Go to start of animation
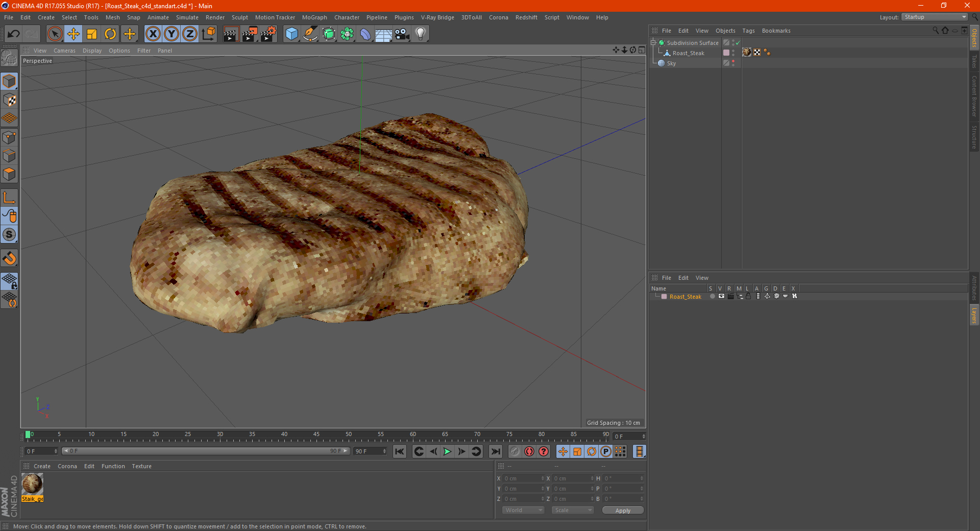This screenshot has width=980, height=531. [x=400, y=451]
